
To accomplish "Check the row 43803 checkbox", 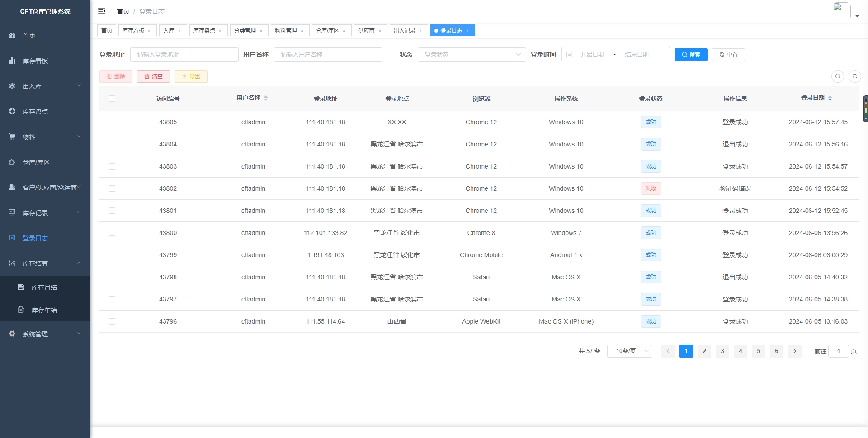I will pos(112,166).
